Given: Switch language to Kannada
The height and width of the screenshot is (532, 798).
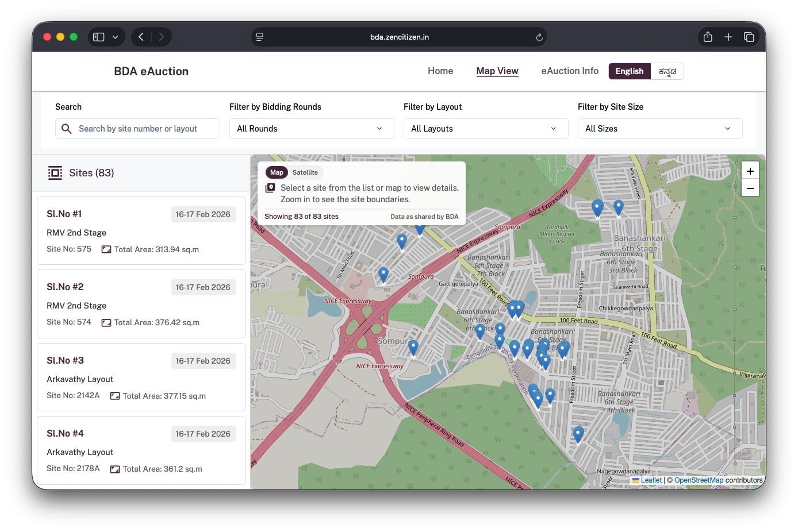Looking at the screenshot, I should 667,71.
